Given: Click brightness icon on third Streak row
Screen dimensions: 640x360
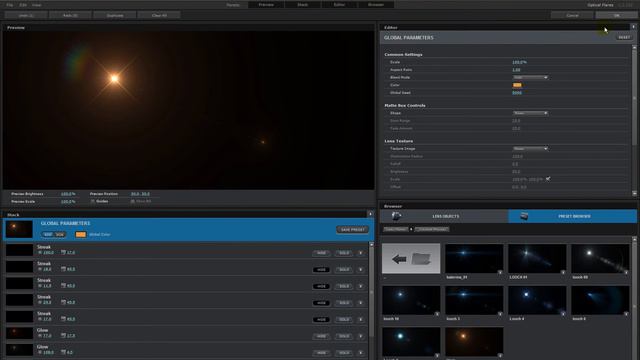Looking at the screenshot, I should 40,286.
